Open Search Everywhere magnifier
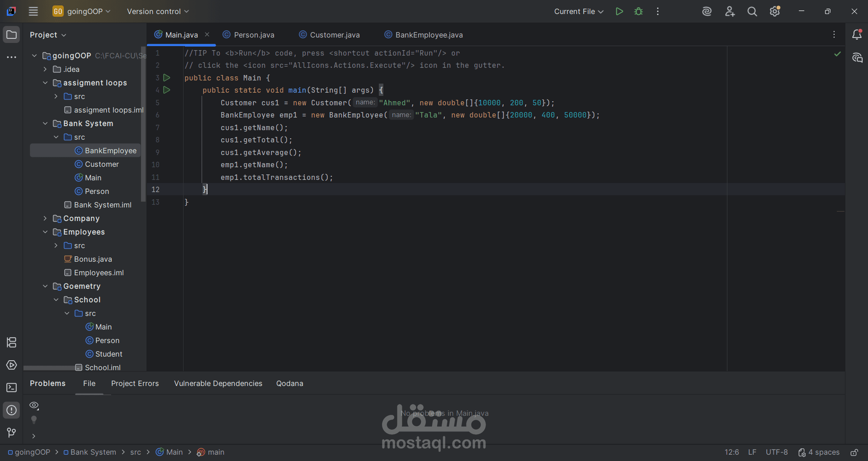This screenshot has width=868, height=461. click(752, 11)
